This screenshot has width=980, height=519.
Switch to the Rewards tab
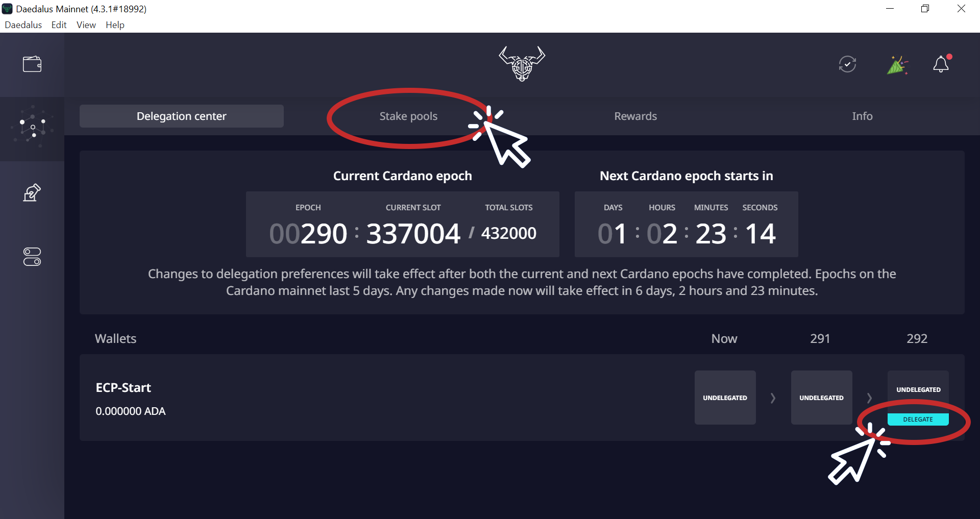pyautogui.click(x=635, y=116)
